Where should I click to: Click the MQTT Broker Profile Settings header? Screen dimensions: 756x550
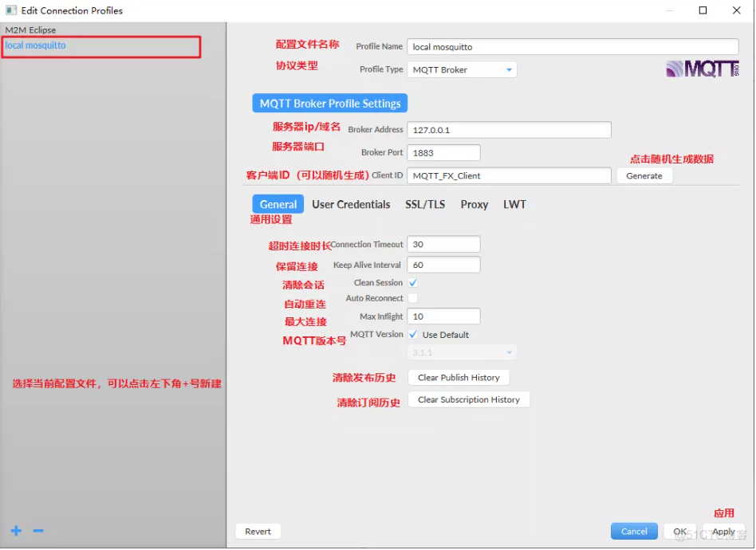coord(330,104)
